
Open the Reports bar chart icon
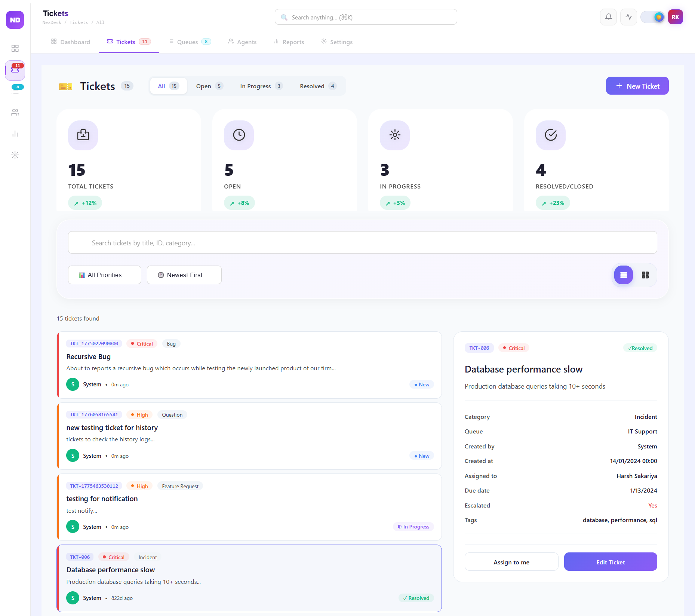[15, 134]
